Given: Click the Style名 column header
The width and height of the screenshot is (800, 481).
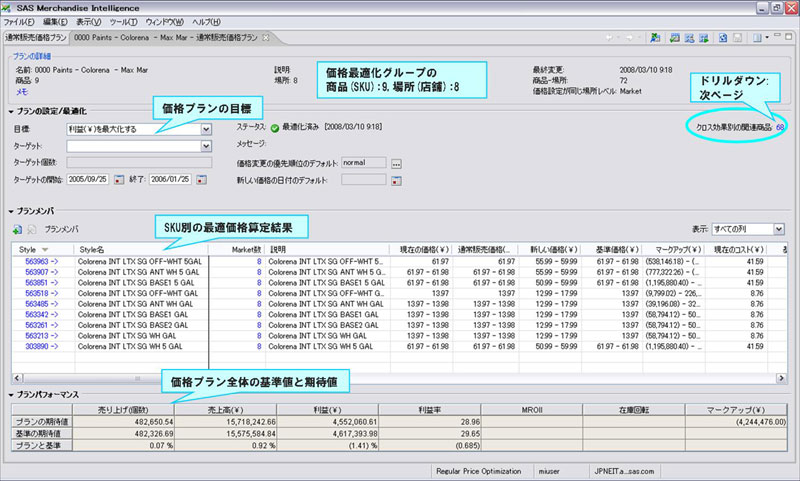Looking at the screenshot, I should [x=141, y=249].
